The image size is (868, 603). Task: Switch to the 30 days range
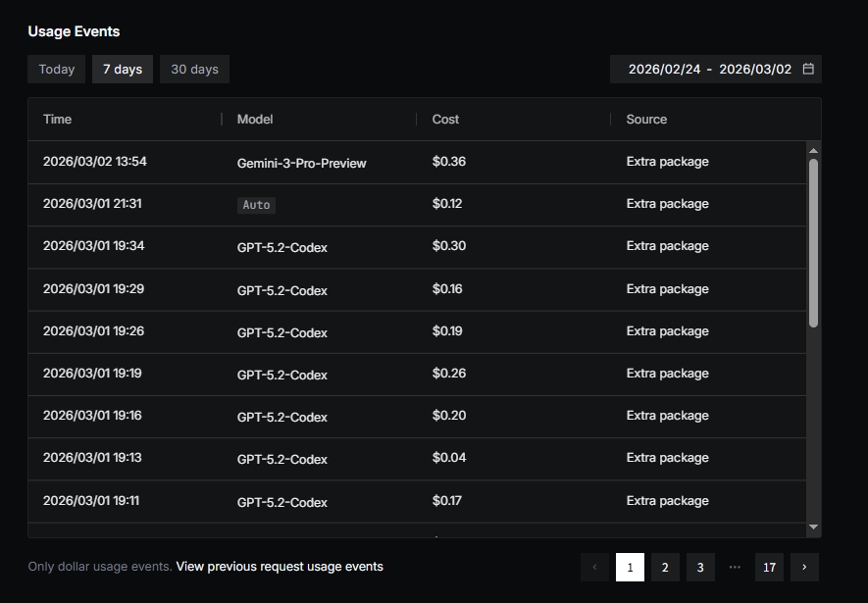[194, 70]
